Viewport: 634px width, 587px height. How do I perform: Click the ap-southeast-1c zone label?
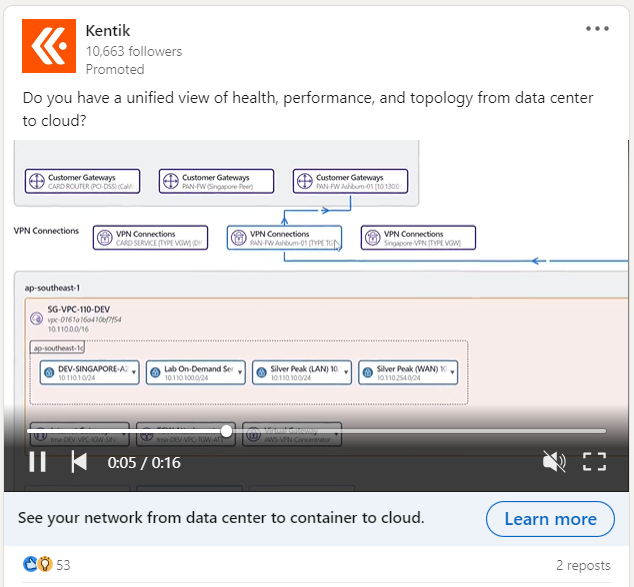[x=58, y=348]
